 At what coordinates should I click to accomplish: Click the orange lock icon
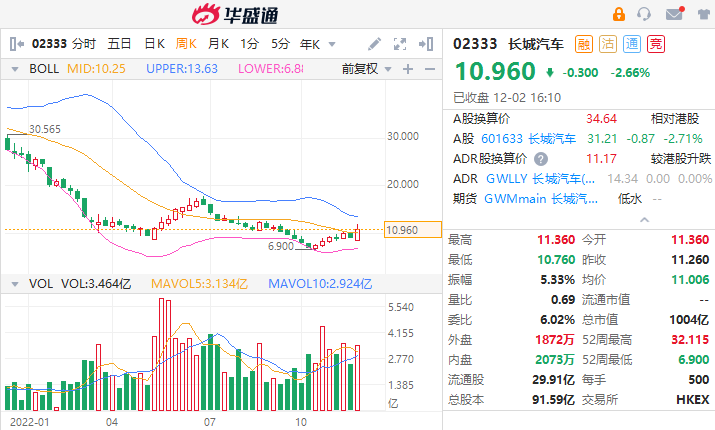coord(618,14)
